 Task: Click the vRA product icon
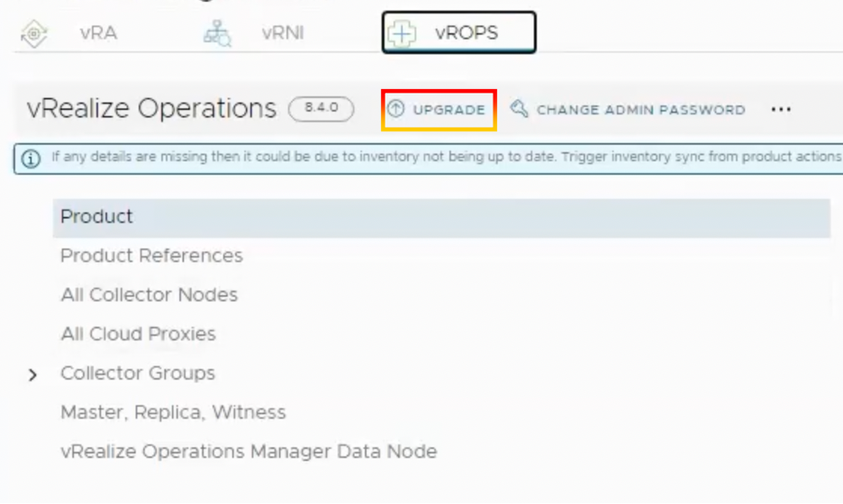35,34
